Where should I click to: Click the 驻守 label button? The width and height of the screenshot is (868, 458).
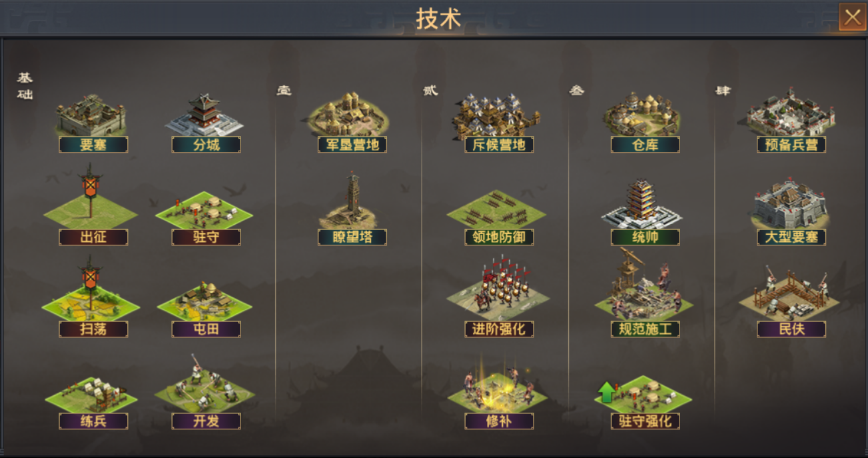click(x=206, y=237)
